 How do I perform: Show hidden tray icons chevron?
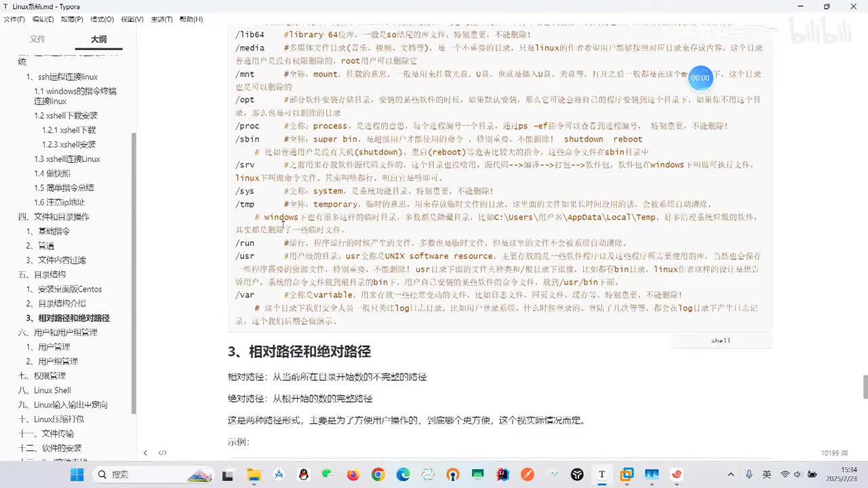click(731, 474)
